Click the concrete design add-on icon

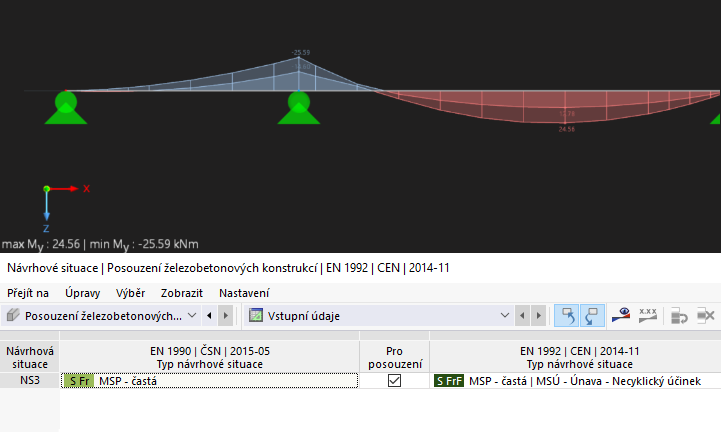pyautogui.click(x=13, y=316)
